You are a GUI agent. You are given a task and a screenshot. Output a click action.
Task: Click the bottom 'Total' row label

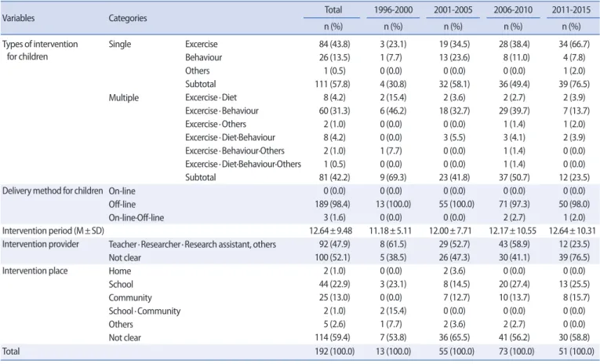(11, 351)
